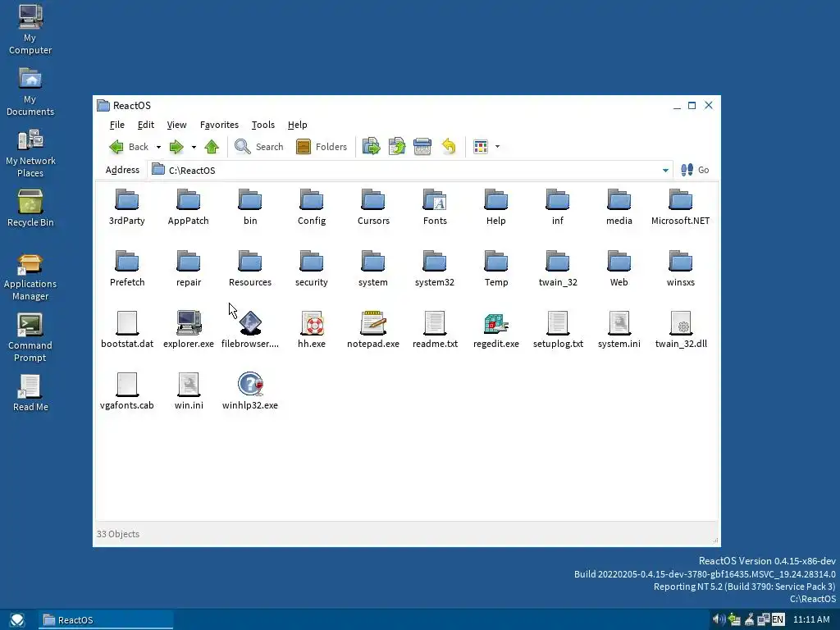Click the EN keyboard layout indicator
Screen dimensions: 840x630
click(778, 620)
